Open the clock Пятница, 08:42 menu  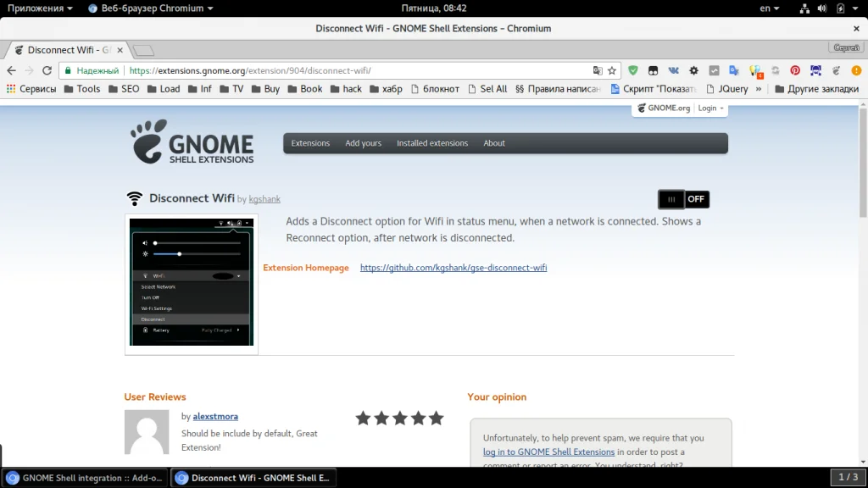[x=433, y=8]
